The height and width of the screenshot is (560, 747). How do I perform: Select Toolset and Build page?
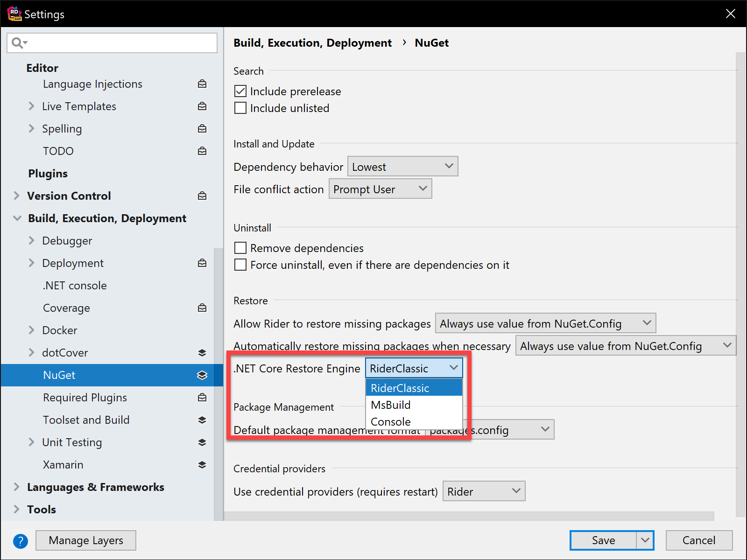tap(86, 420)
